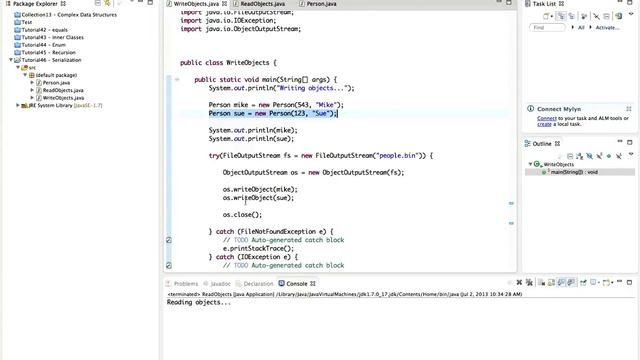Open Task List view menu arrow
This screenshot has height=360, width=640.
[x=631, y=13]
